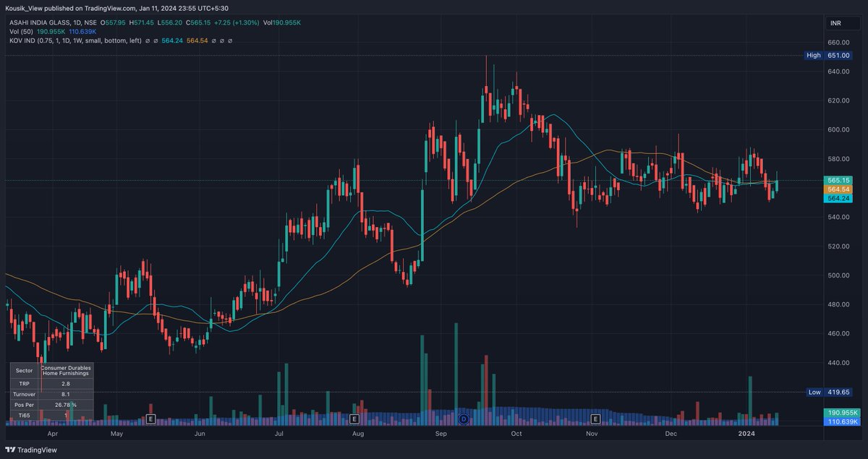
Task: Click the Ti65 label cell
Action: pos(24,416)
